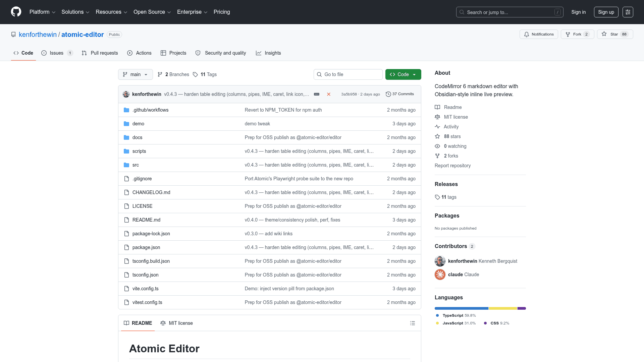644x362 pixels.
Task: Open the README outline list icon
Action: (413, 323)
